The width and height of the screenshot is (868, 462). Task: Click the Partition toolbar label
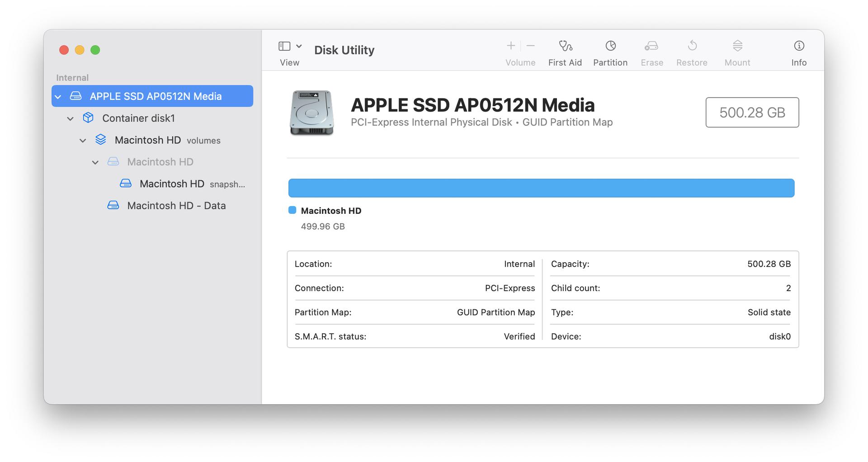coord(610,62)
